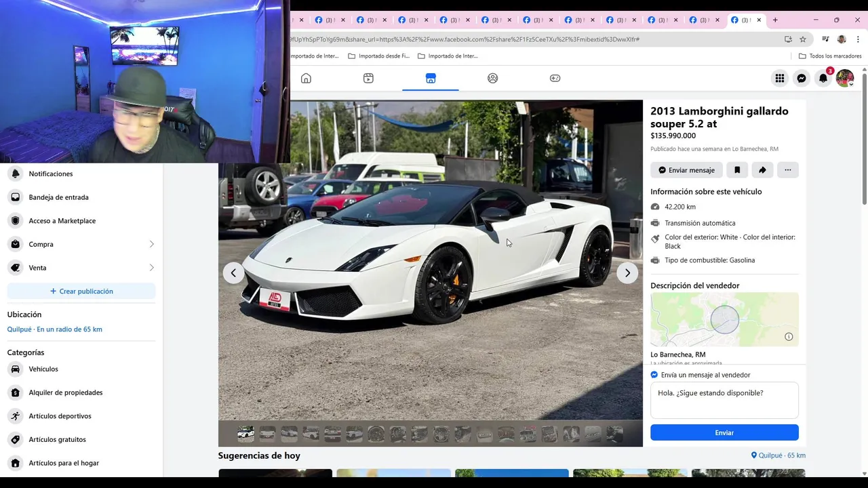Select the Marketplace storefront tab icon
Viewport: 868px width, 488px height.
(431, 79)
